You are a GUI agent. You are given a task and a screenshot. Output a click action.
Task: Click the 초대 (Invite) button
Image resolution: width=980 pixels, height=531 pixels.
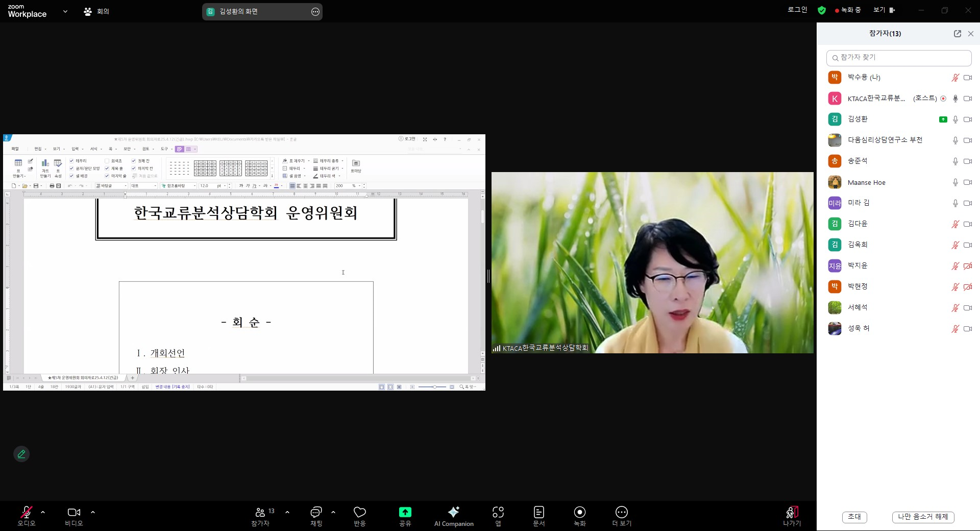(854, 517)
